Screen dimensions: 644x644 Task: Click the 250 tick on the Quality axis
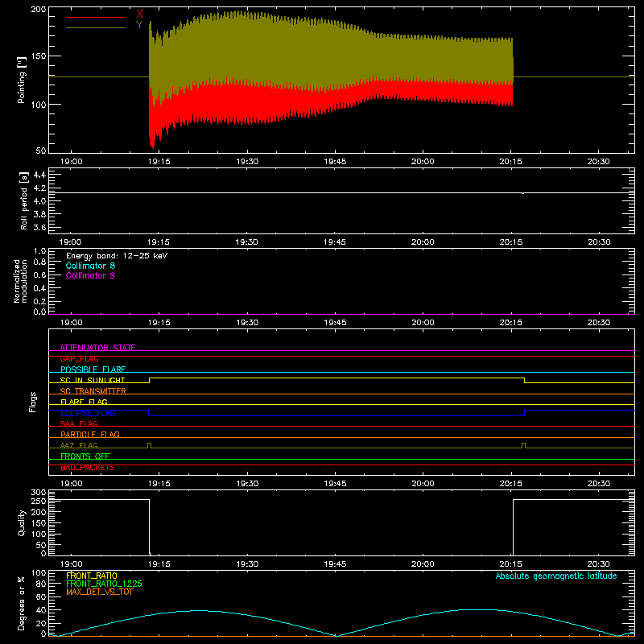(x=39, y=502)
